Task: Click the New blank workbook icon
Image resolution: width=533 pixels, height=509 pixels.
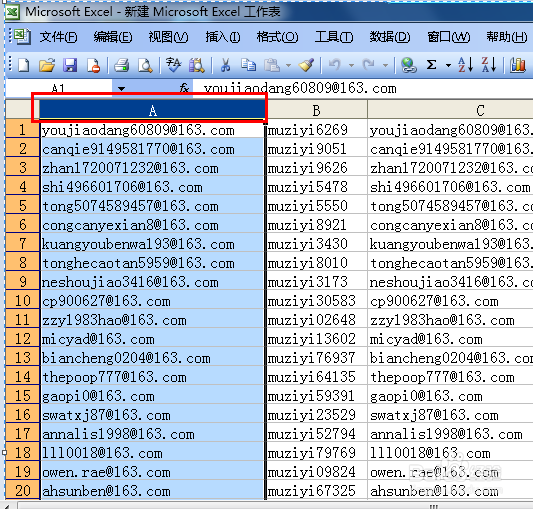Action: point(24,65)
